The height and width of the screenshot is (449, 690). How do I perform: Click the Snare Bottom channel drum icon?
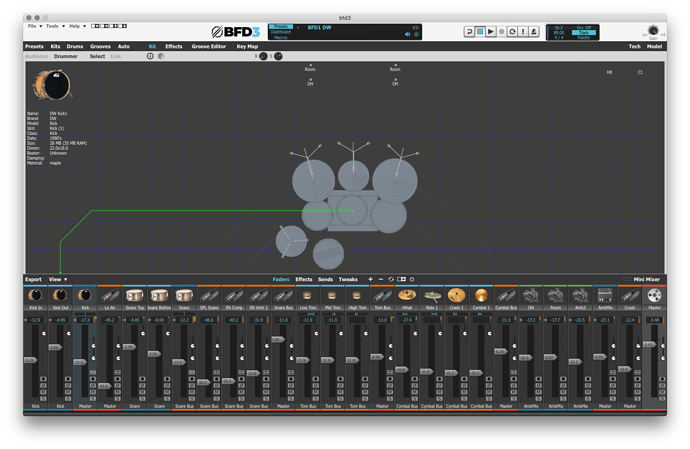tap(159, 295)
